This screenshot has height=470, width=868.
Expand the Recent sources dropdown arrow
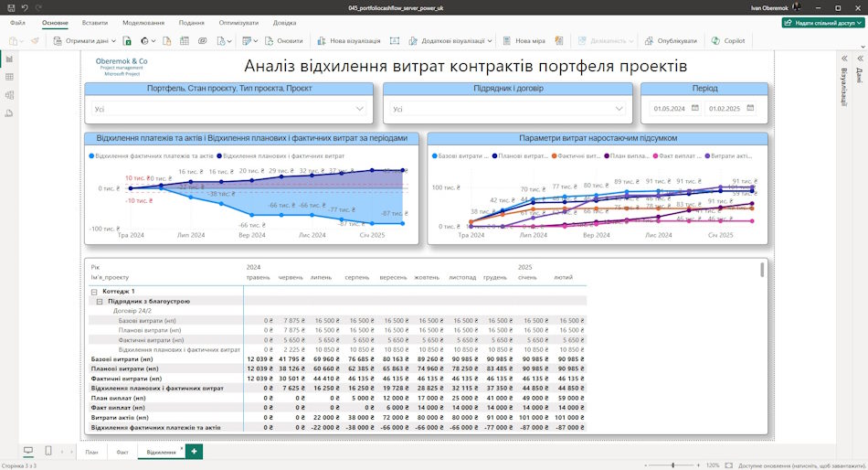[229, 41]
